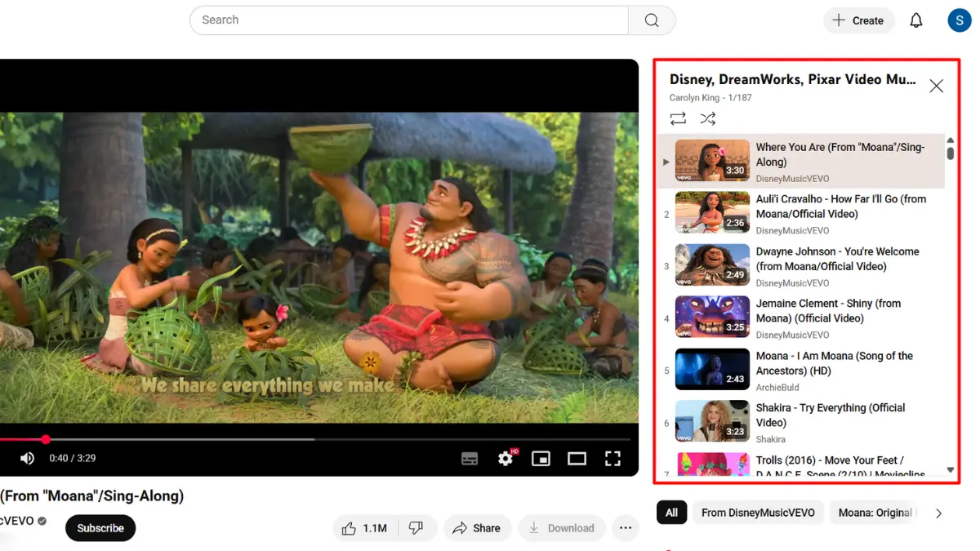
Task: Play Shakira Try Everything thumbnail
Action: [x=712, y=421]
